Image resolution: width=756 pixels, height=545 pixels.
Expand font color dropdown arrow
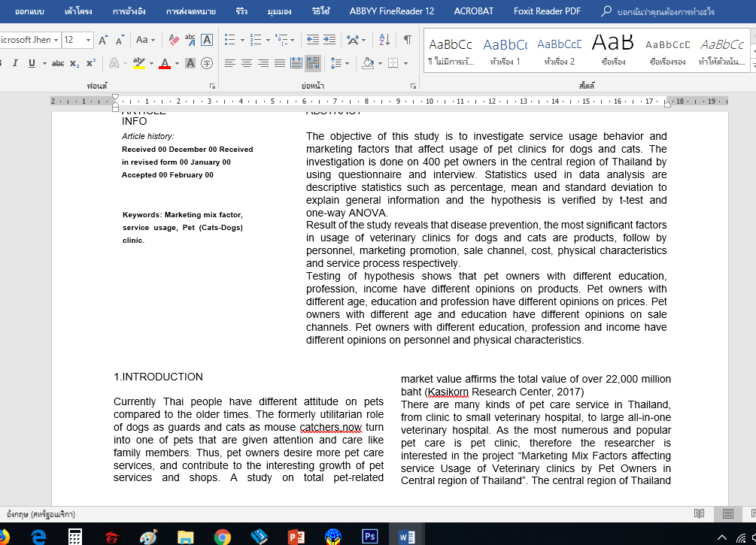point(177,63)
